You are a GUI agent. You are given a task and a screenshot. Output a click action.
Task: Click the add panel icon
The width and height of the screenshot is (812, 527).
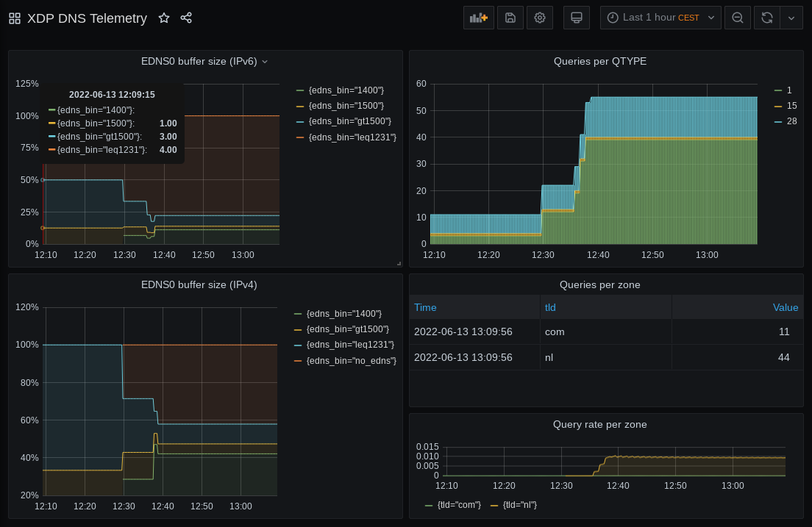(x=479, y=18)
